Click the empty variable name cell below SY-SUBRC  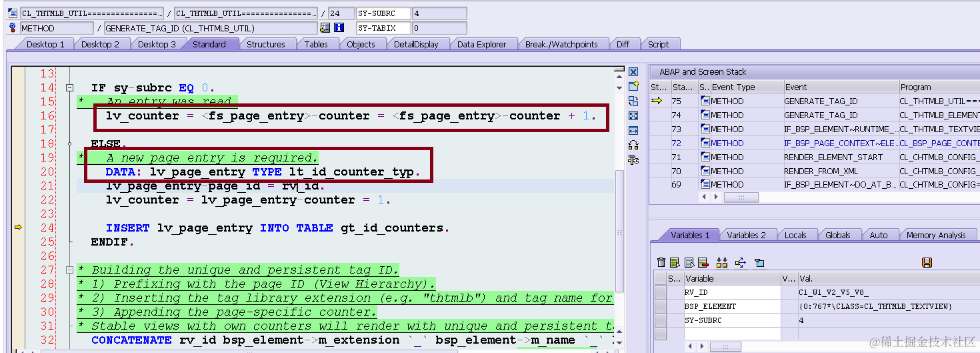(x=731, y=334)
